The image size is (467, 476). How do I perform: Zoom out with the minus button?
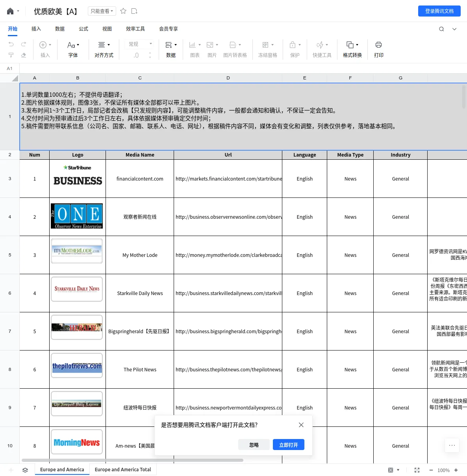(431, 470)
